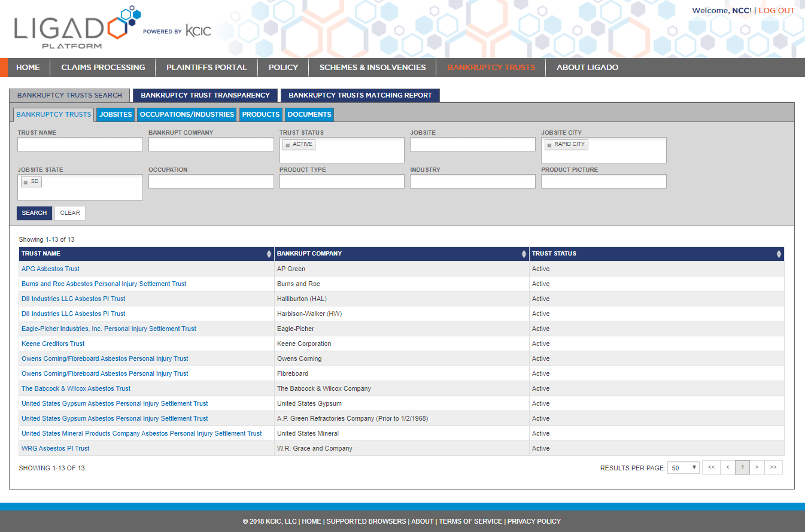Select the Occupations/Industries sub-tab
Screen dimensions: 805x532
pyautogui.click(x=187, y=114)
